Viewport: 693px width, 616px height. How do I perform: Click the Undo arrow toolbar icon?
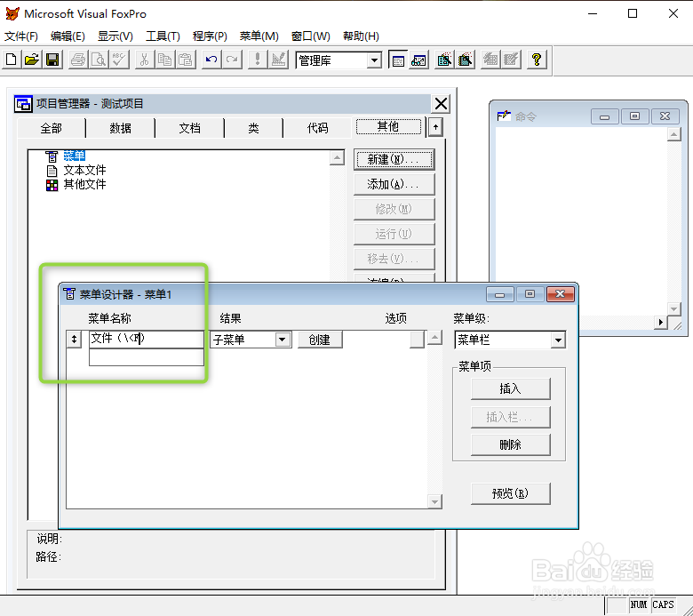(x=211, y=60)
